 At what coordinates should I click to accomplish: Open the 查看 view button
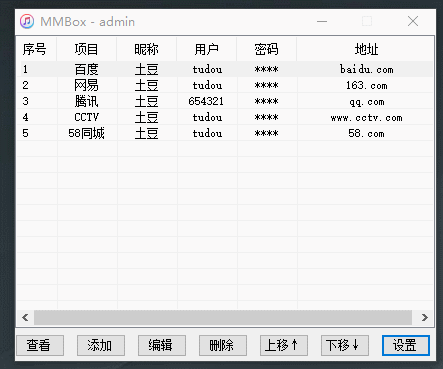coord(40,345)
